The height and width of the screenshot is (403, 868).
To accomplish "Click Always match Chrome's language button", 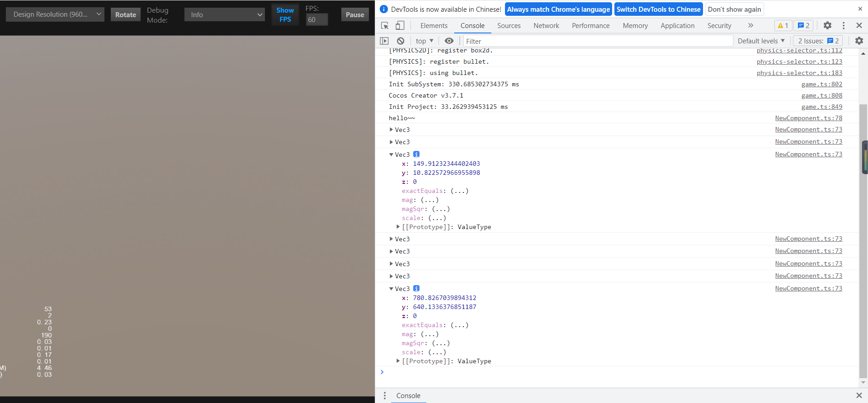I will (x=558, y=9).
